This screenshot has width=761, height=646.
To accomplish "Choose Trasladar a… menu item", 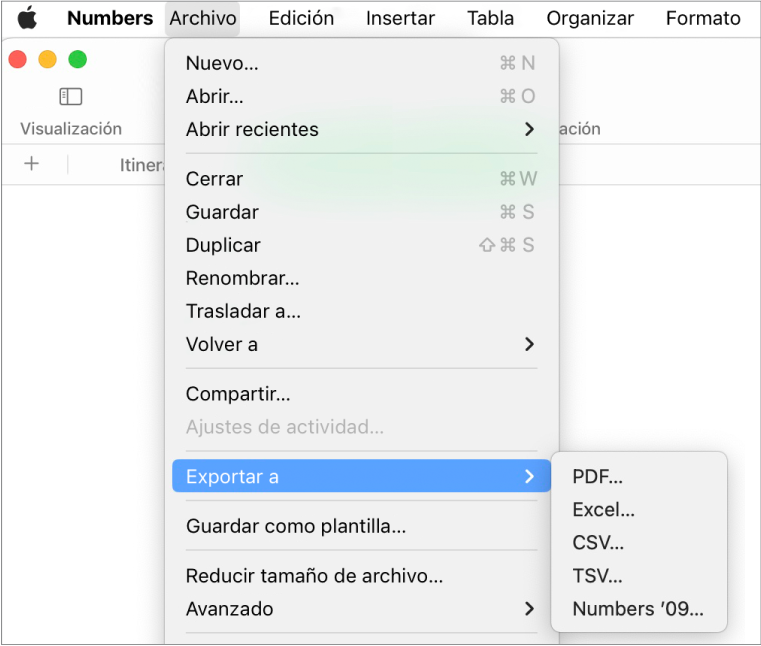I will [362, 311].
